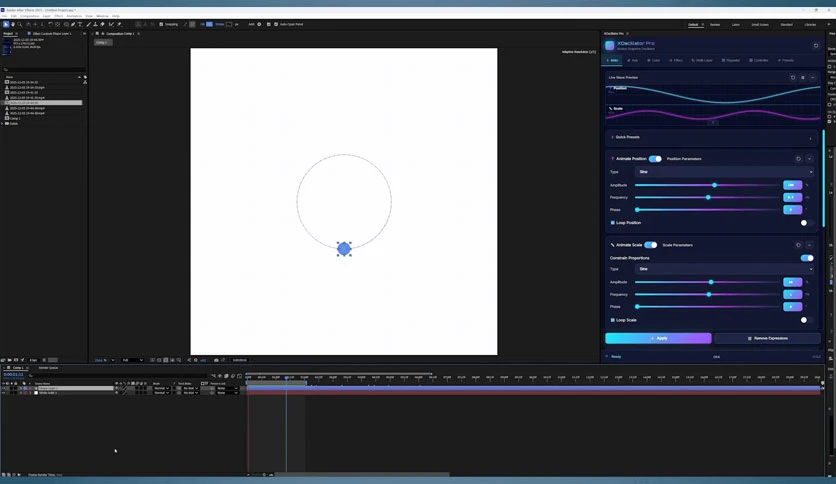Click the Project panel search field
Image resolution: width=836 pixels, height=484 pixels.
pos(44,69)
